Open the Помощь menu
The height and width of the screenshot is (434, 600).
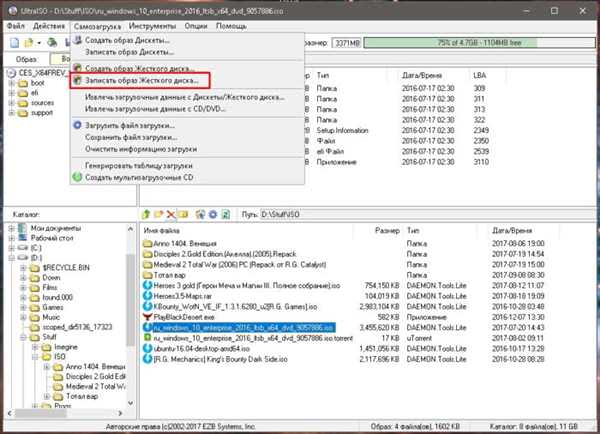232,26
